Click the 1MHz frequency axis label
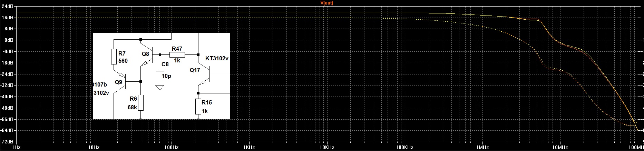Viewport: 644px width, 151px height. click(x=481, y=148)
